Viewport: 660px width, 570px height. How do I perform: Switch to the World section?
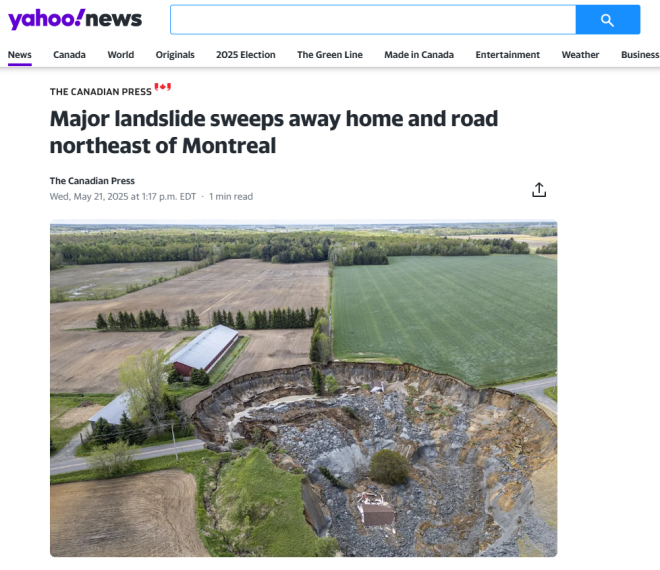tap(121, 55)
